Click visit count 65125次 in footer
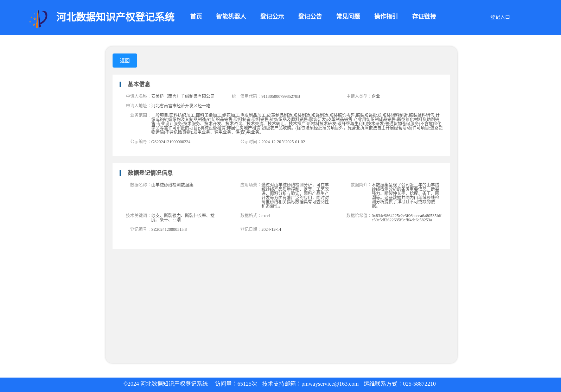This screenshot has height=392, width=561. (x=247, y=384)
